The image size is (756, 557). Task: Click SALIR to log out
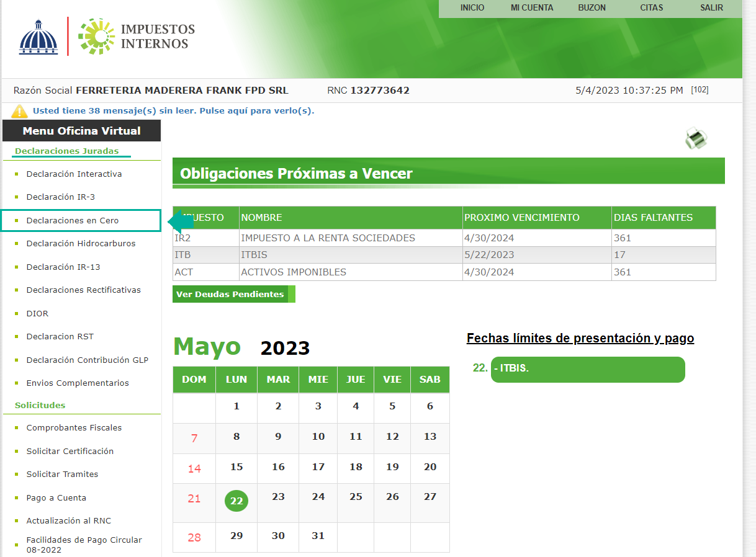tap(711, 8)
